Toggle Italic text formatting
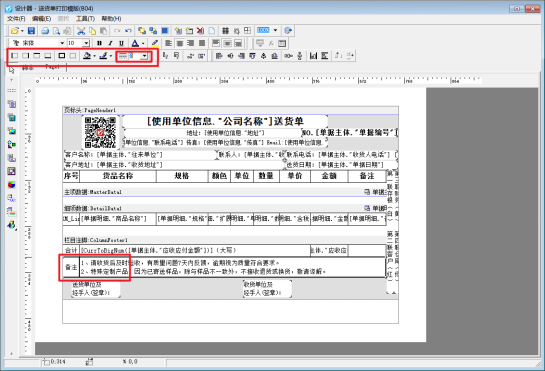 (x=110, y=43)
